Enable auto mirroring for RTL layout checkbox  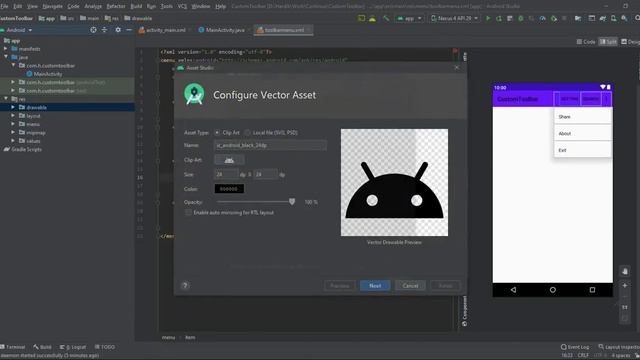coord(188,213)
